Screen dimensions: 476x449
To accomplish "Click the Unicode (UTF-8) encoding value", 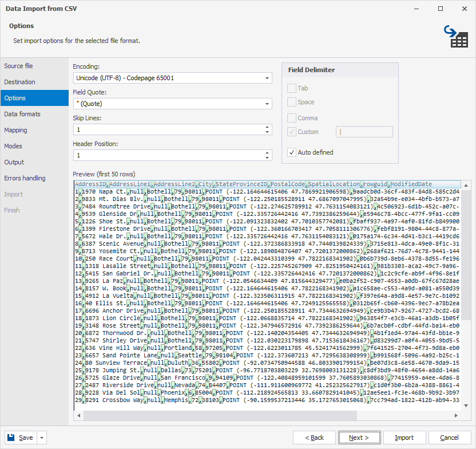I will pos(125,78).
